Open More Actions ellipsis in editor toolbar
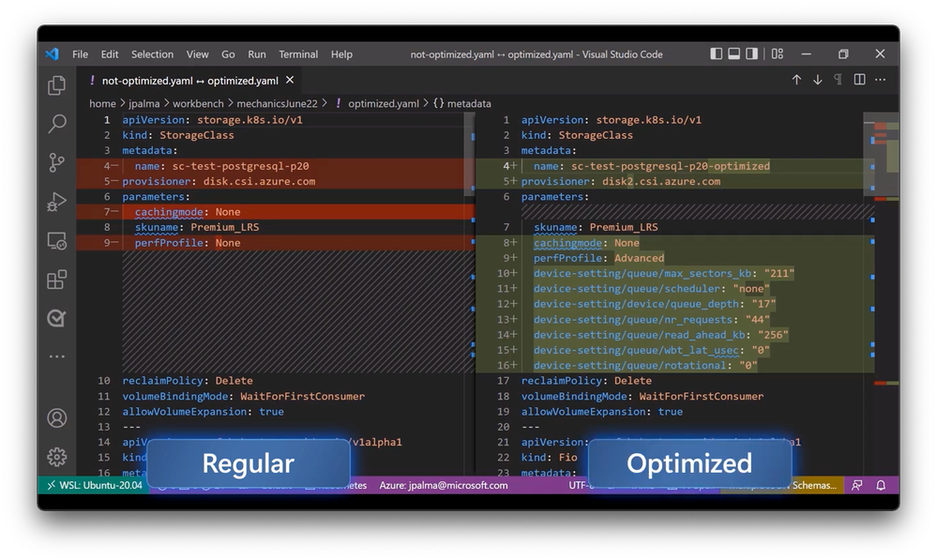Screen dimensions: 937x560 pyautogui.click(x=880, y=80)
